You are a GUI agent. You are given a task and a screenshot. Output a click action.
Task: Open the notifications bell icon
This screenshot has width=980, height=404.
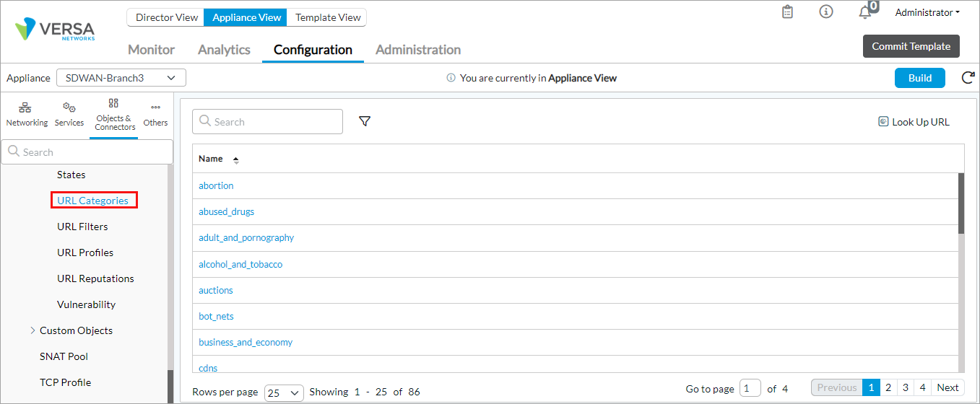864,12
